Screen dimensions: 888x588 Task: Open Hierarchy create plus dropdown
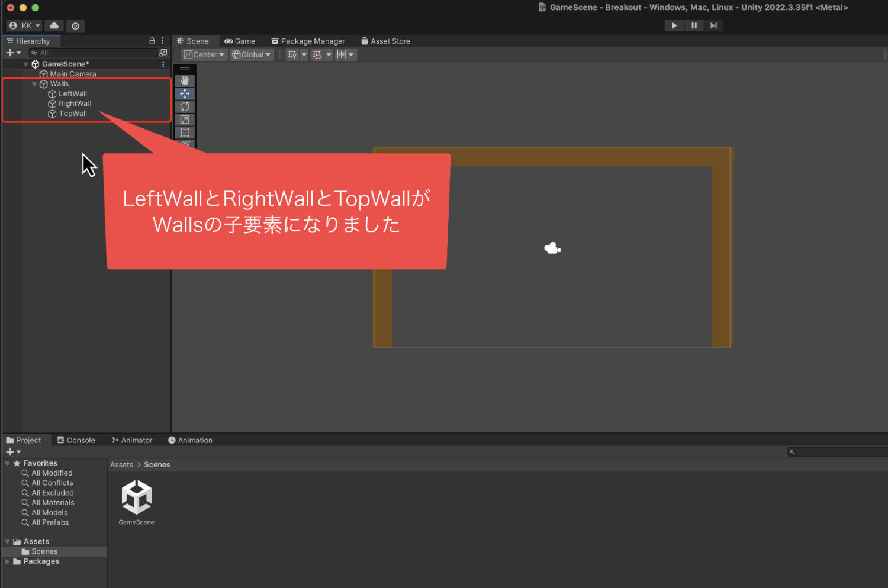point(13,53)
